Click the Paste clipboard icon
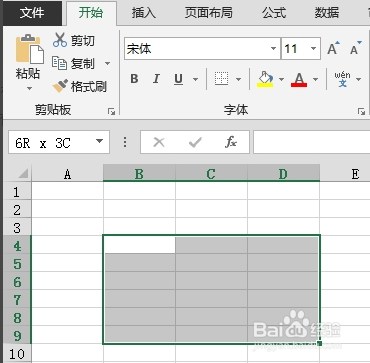The image size is (370, 363). click(x=30, y=49)
